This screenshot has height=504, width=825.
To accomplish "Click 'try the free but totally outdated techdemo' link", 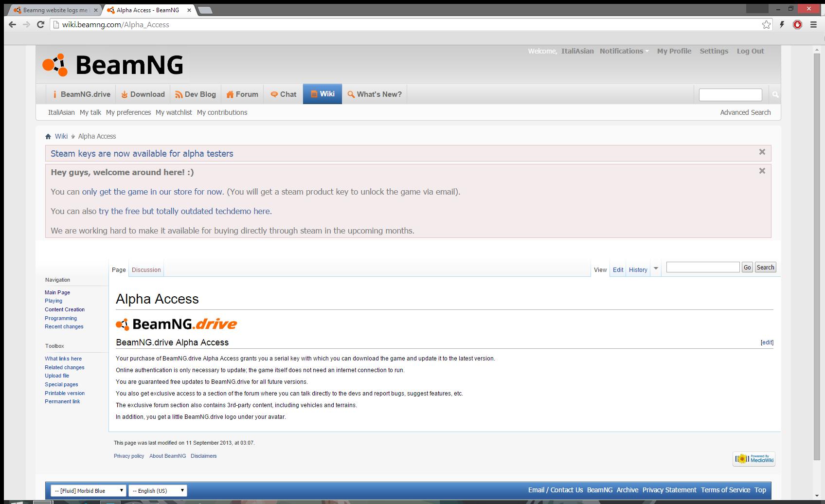I will pos(184,211).
